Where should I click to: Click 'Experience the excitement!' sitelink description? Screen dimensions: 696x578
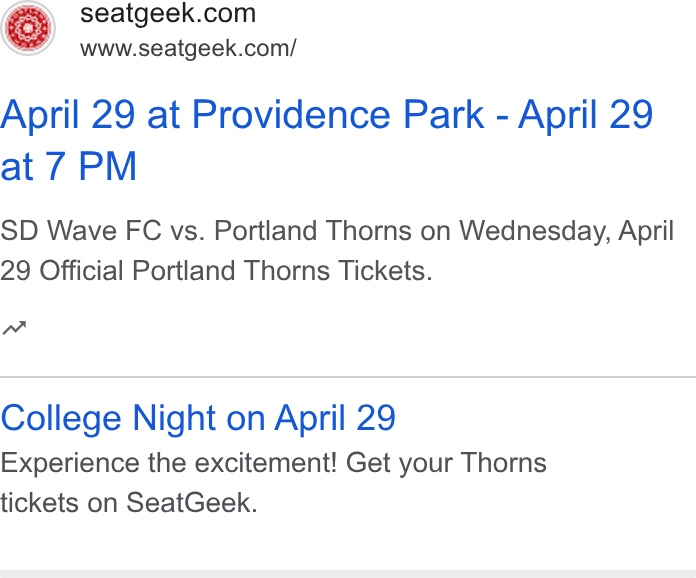pyautogui.click(x=169, y=463)
